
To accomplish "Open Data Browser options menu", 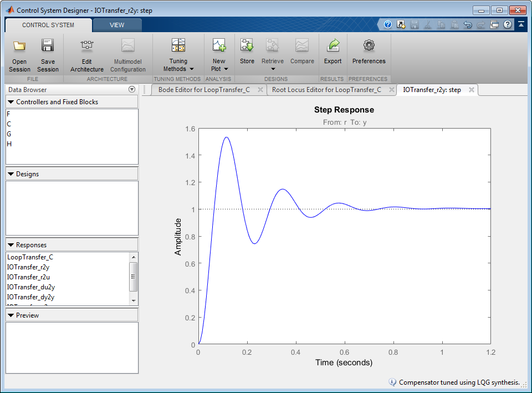I will point(132,89).
